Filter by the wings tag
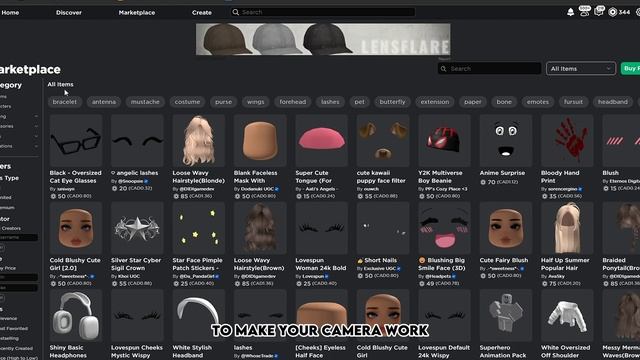 [x=256, y=102]
